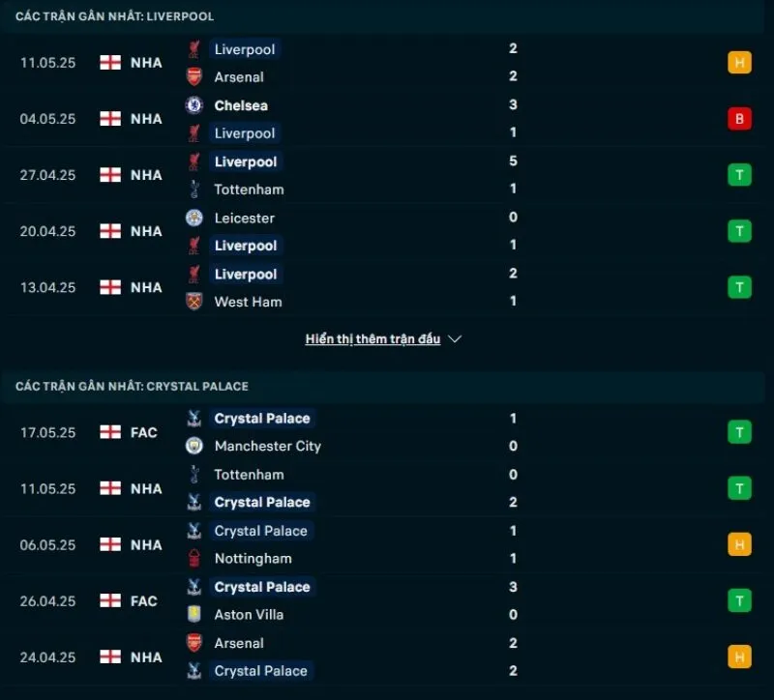The width and height of the screenshot is (774, 700).
Task: Click the England flag beside 11.05.25 Liverpool match
Action: (x=110, y=63)
